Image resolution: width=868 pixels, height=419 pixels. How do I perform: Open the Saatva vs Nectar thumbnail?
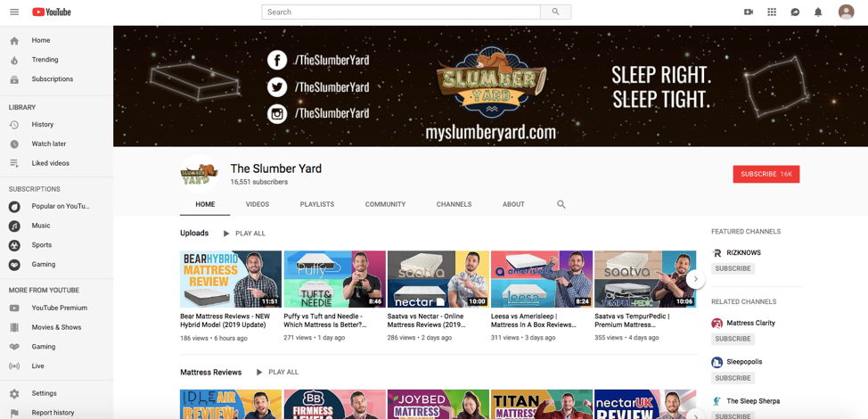pyautogui.click(x=438, y=279)
